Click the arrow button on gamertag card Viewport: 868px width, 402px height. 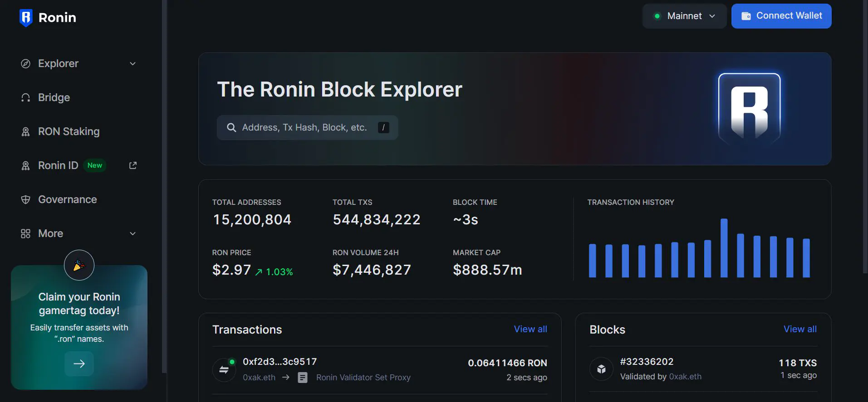(x=79, y=363)
